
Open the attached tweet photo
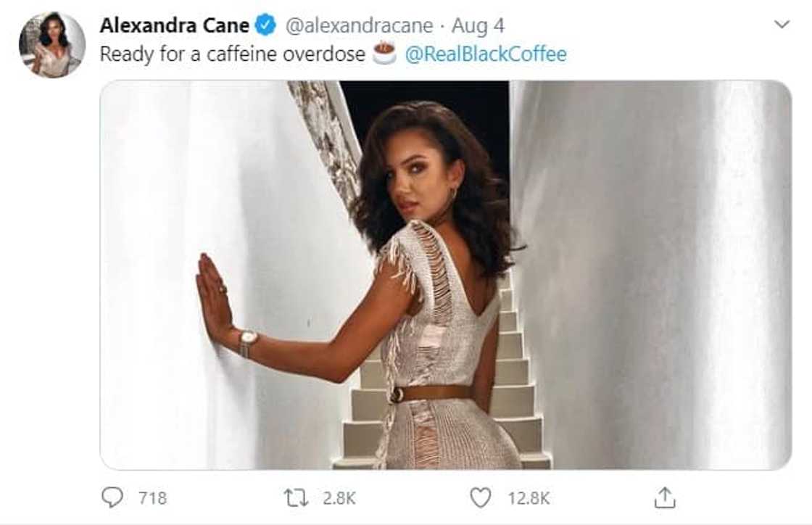[x=445, y=274]
